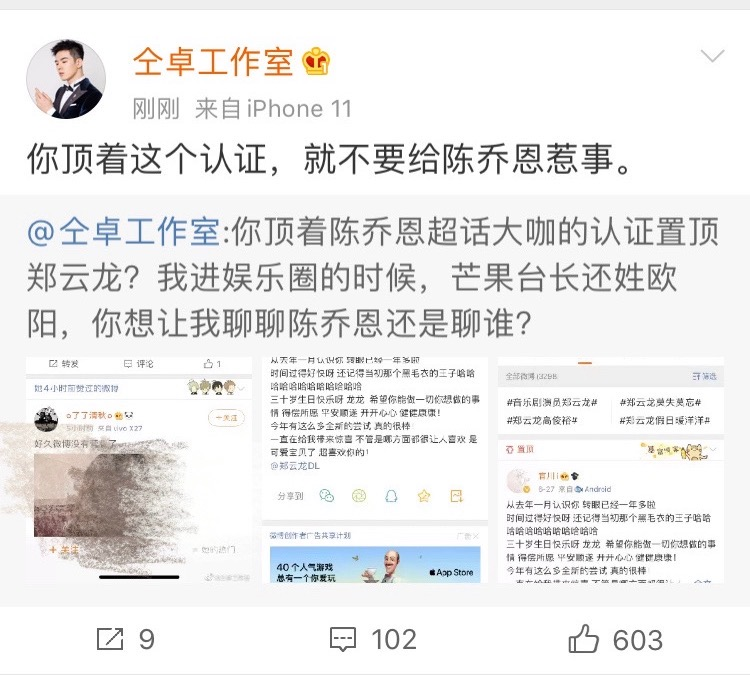Tap the App Store ad banner
The width and height of the screenshot is (750, 675).
[x=375, y=565]
